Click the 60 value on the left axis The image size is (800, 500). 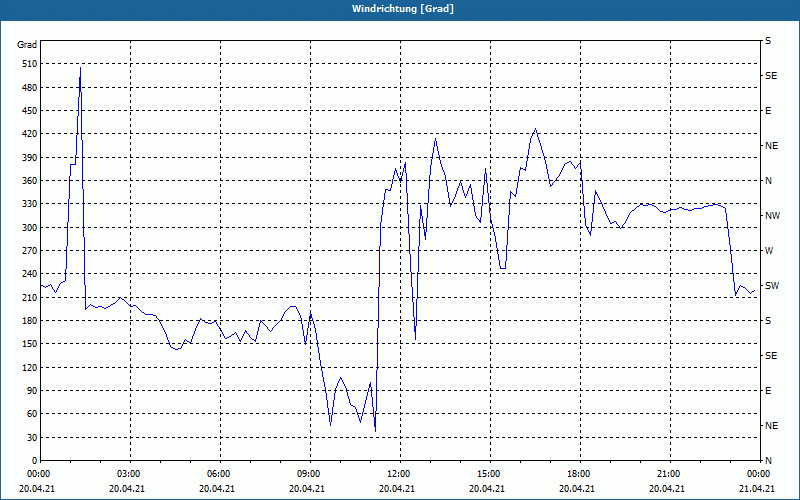(32, 414)
